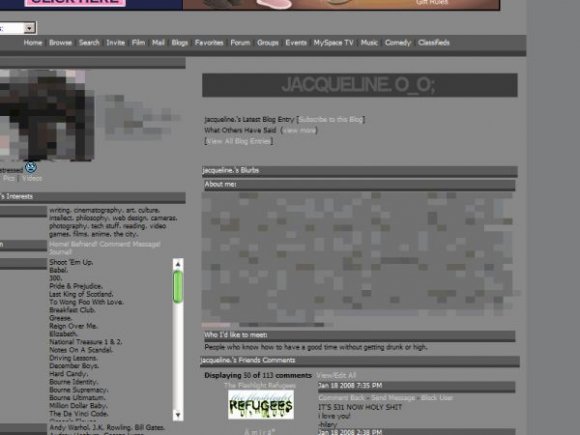Select 'National Treasure 1 & 2.' entry
This screenshot has height=435, width=580.
point(86,342)
